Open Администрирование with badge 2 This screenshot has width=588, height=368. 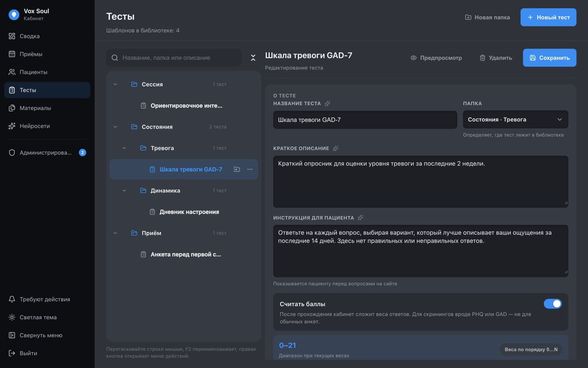[47, 153]
